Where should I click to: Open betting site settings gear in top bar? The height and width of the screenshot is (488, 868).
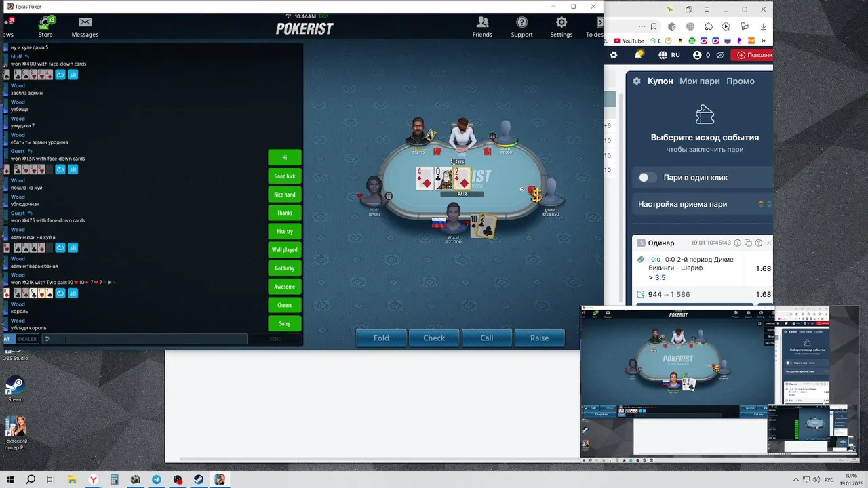(x=614, y=55)
